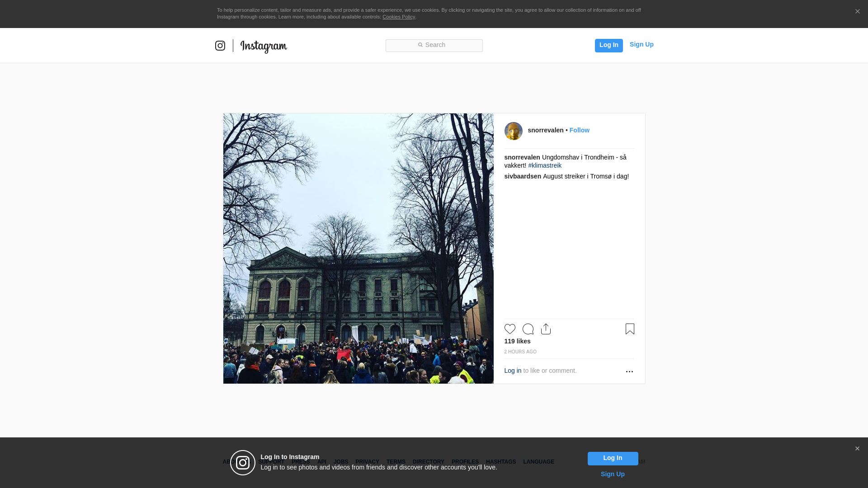
Task: Open the Privacy footer link
Action: point(367,462)
